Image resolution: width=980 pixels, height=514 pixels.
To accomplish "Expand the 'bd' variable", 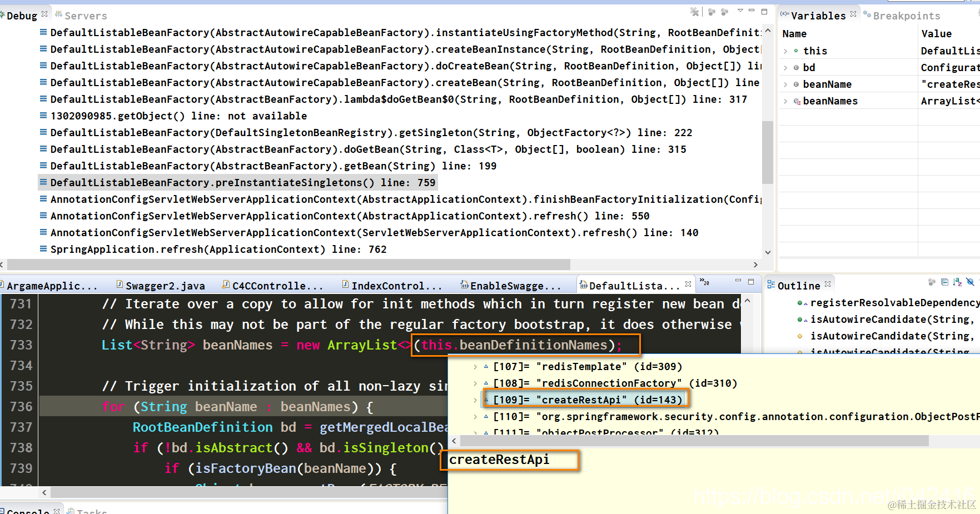I will [x=785, y=68].
